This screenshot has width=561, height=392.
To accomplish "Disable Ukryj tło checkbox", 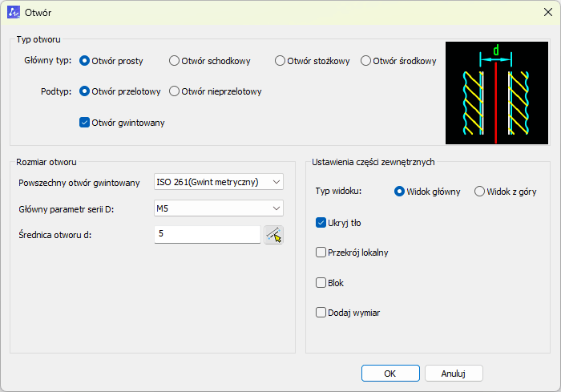I will coord(321,223).
